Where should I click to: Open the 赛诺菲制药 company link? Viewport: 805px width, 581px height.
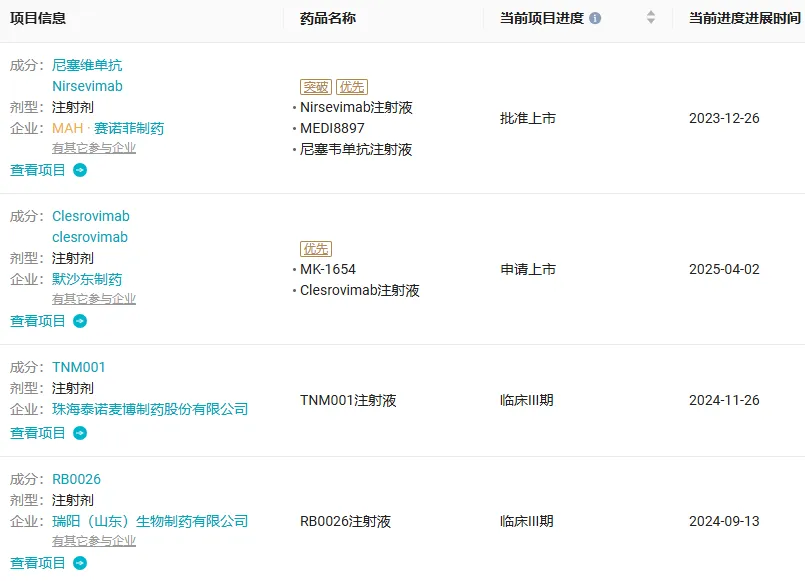129,128
